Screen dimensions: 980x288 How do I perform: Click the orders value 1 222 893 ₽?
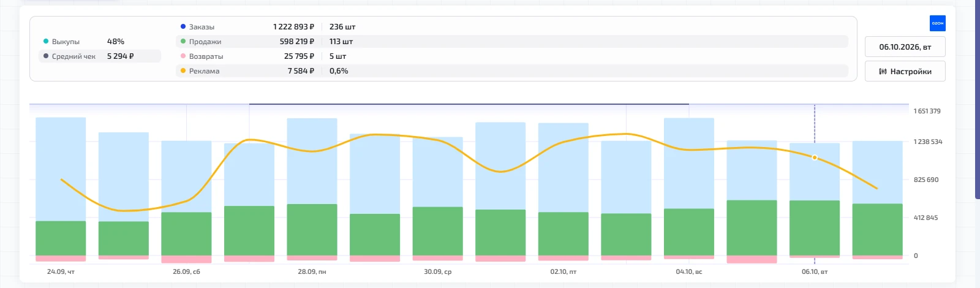[293, 27]
